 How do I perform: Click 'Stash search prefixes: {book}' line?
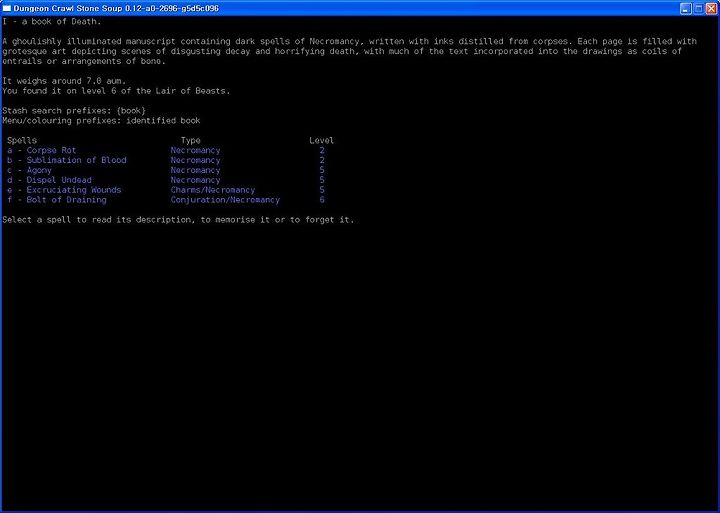click(74, 111)
